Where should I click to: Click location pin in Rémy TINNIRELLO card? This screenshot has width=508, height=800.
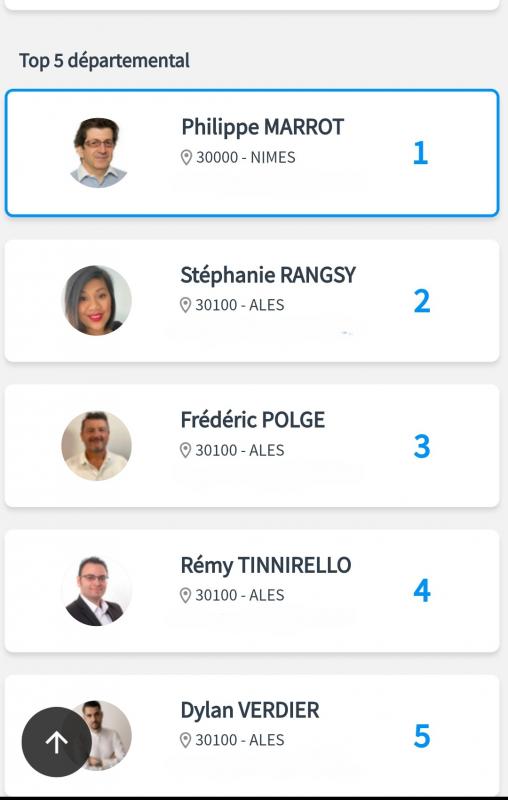point(186,595)
